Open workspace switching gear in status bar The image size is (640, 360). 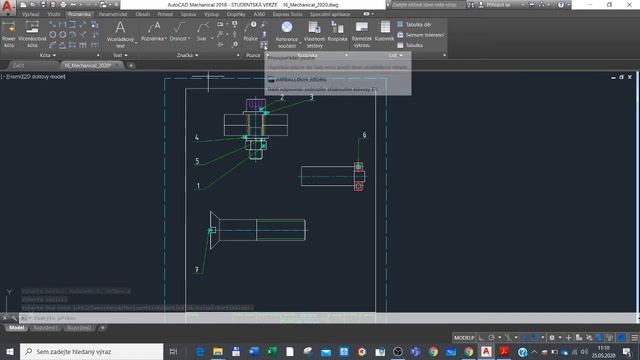tap(552, 338)
